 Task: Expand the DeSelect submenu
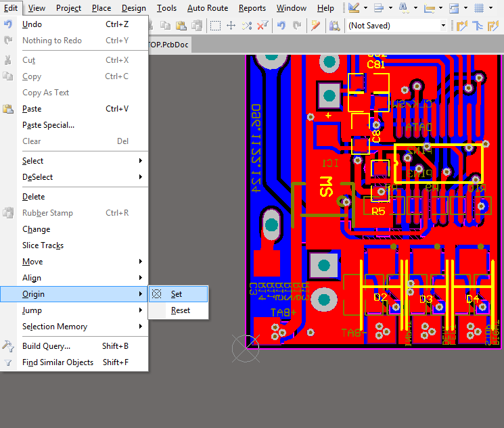(x=74, y=177)
